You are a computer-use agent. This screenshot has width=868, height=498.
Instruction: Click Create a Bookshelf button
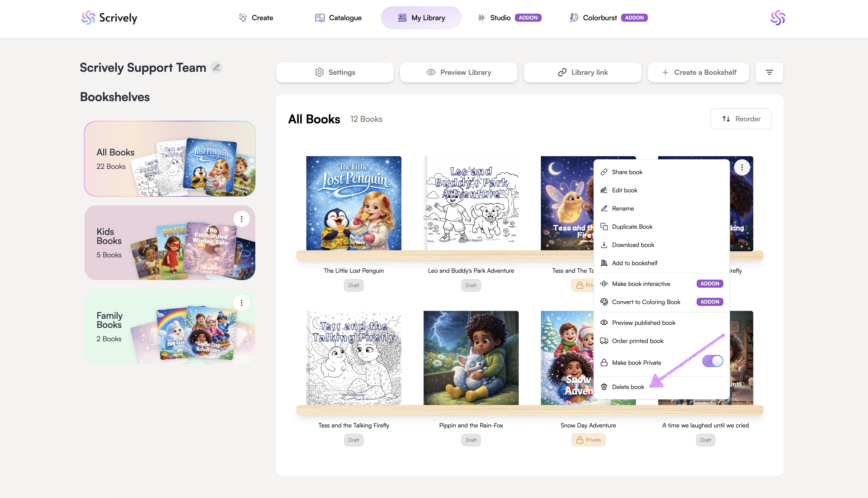tap(698, 72)
